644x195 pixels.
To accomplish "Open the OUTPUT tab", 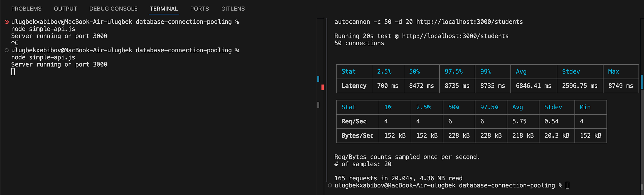I will (x=65, y=9).
